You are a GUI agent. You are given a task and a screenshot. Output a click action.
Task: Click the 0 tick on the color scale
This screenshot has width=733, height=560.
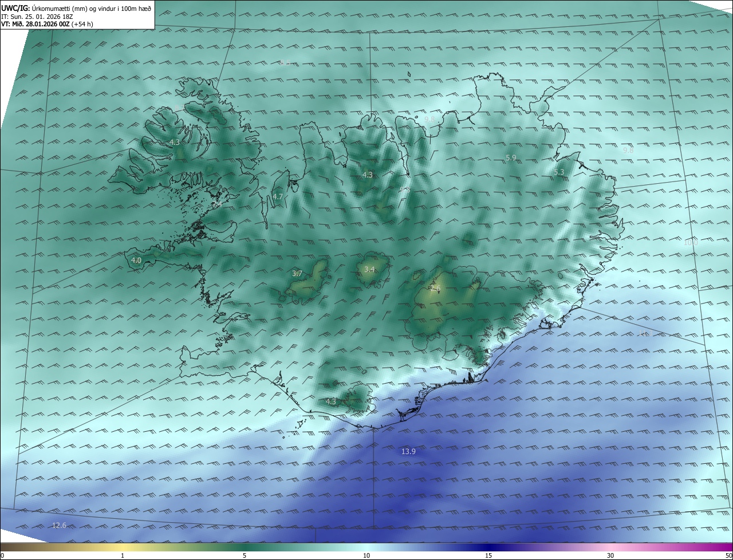2,555
